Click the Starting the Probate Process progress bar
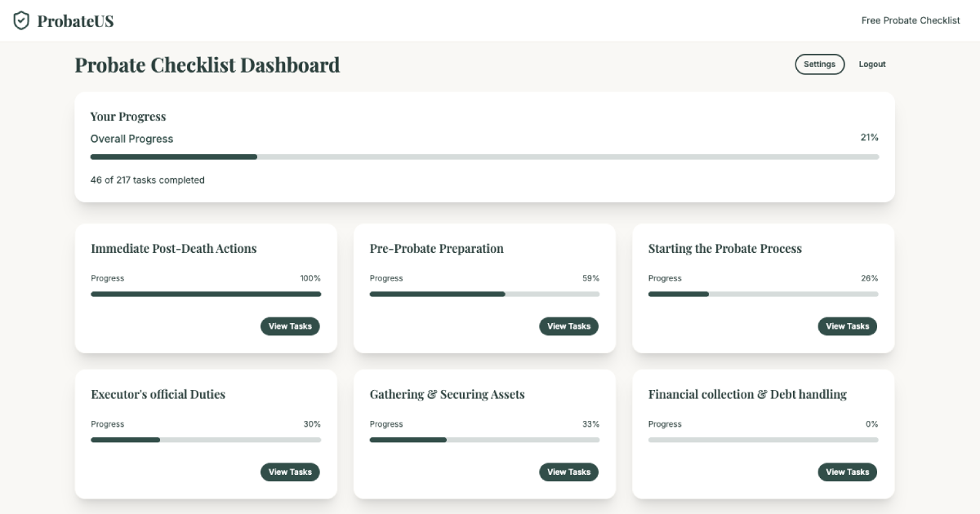Image resolution: width=980 pixels, height=514 pixels. click(763, 295)
